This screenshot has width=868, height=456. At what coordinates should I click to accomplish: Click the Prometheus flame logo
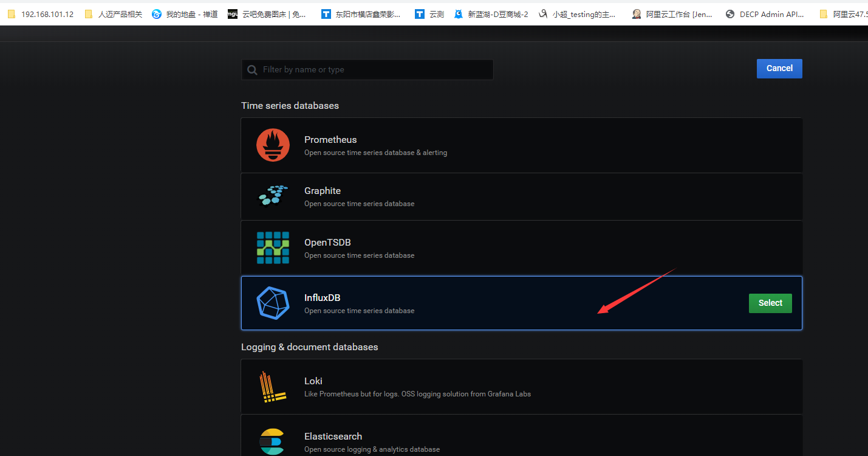pos(273,145)
